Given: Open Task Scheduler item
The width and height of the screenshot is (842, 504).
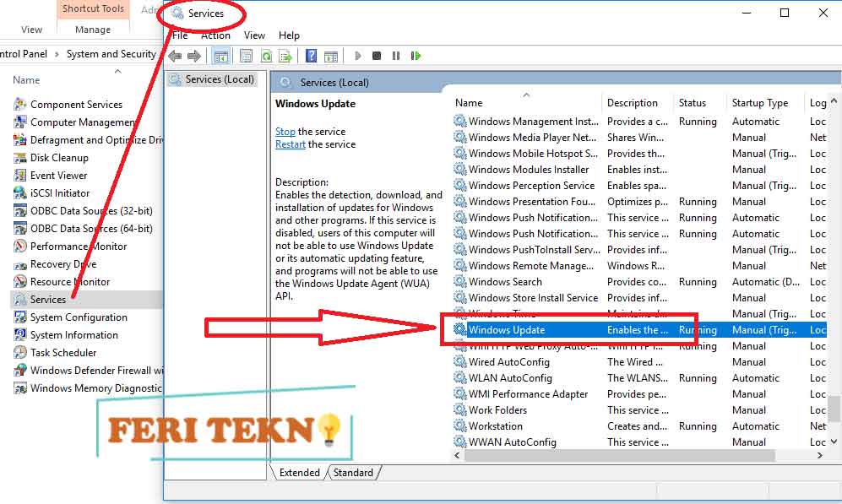Looking at the screenshot, I should click(x=55, y=353).
